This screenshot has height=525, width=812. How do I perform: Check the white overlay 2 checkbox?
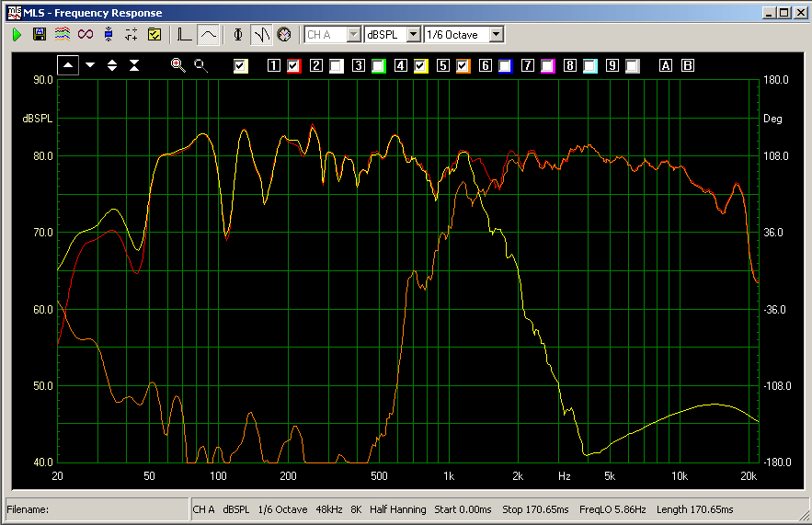[336, 66]
